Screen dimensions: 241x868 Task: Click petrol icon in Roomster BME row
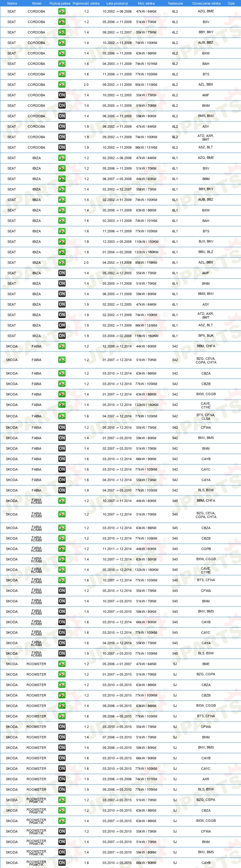coord(62,664)
